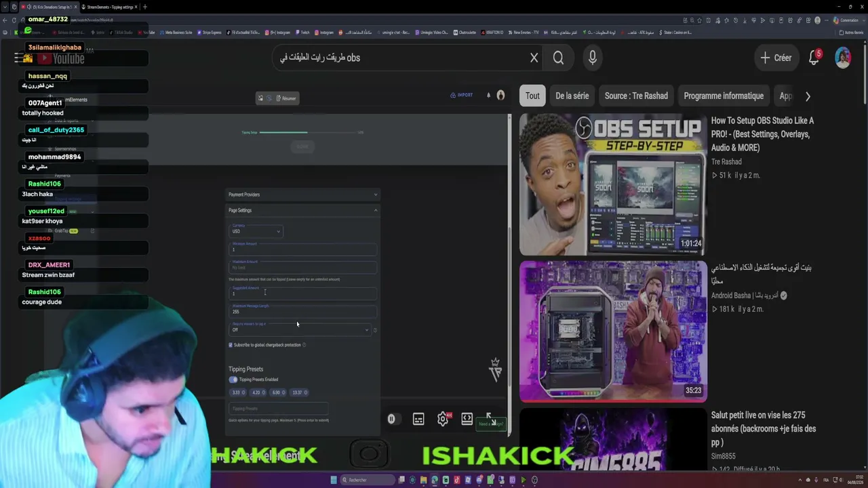Click the Maximum Amount input field
Screen dimensions: 868x488
[302, 267]
